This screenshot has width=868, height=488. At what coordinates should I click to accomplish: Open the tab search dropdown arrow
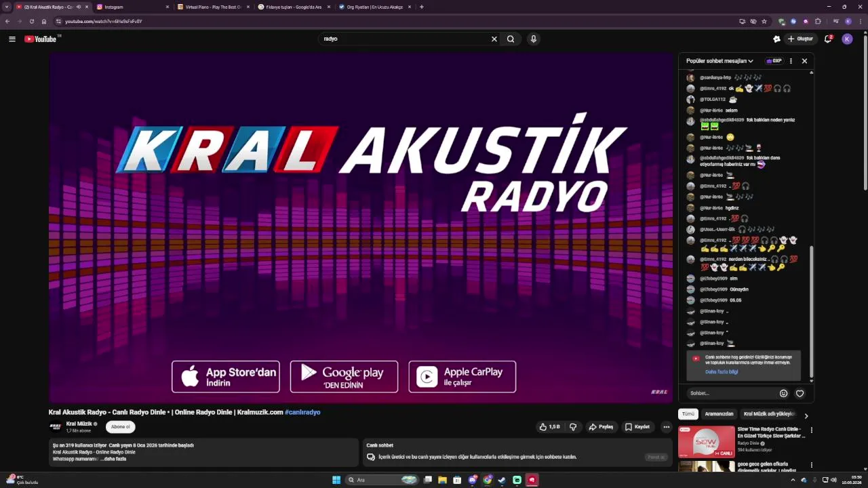coord(7,7)
